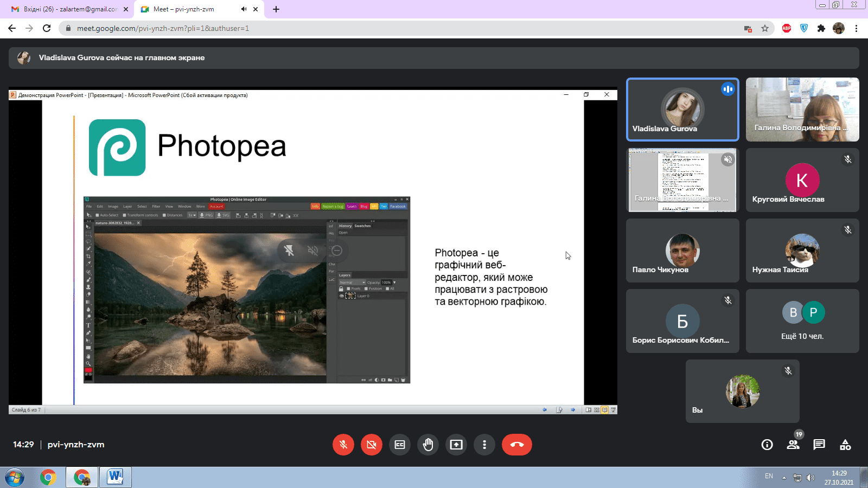Image resolution: width=868 pixels, height=488 pixels.
Task: Select Vladislava Gurova video tile
Action: (x=682, y=110)
